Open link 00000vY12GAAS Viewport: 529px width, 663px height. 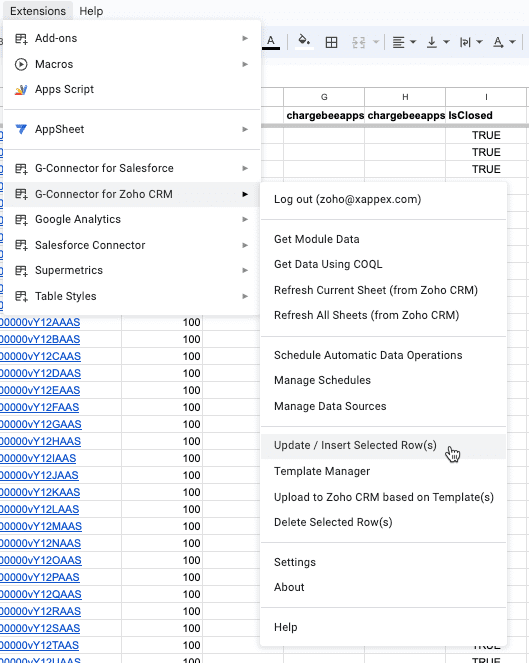click(41, 425)
